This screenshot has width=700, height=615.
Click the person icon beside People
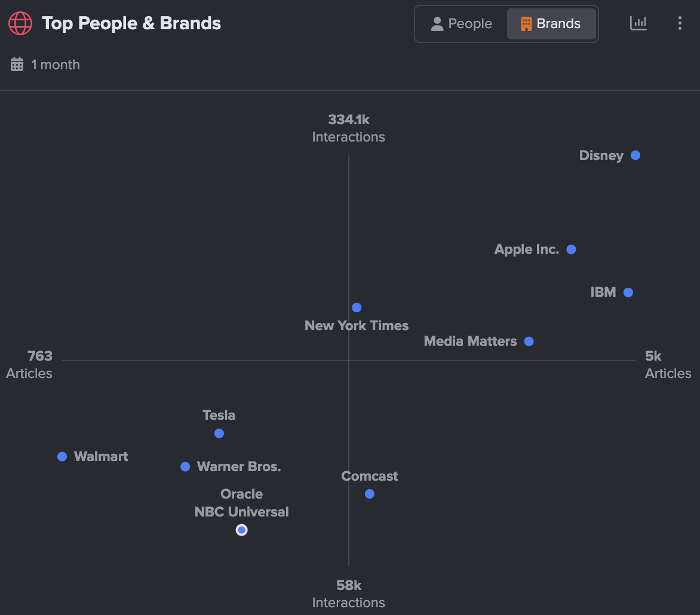tap(438, 23)
